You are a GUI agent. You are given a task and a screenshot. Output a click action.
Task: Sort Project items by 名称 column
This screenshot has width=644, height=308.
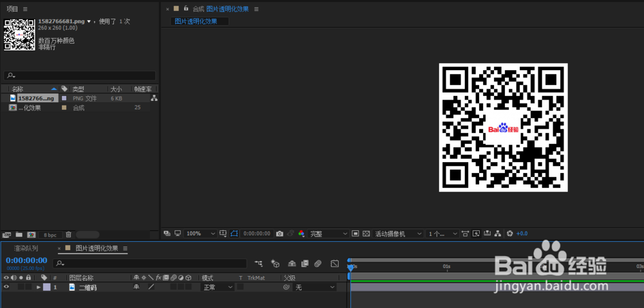(x=17, y=89)
